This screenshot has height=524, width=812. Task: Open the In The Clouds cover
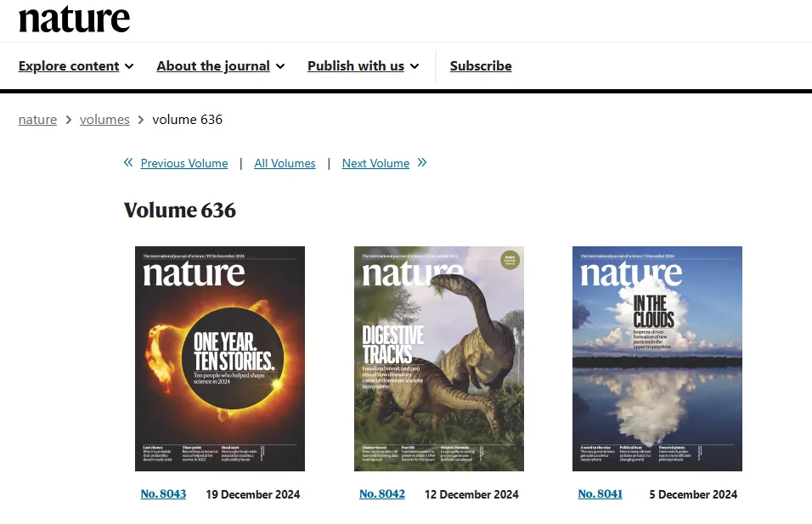pyautogui.click(x=657, y=359)
